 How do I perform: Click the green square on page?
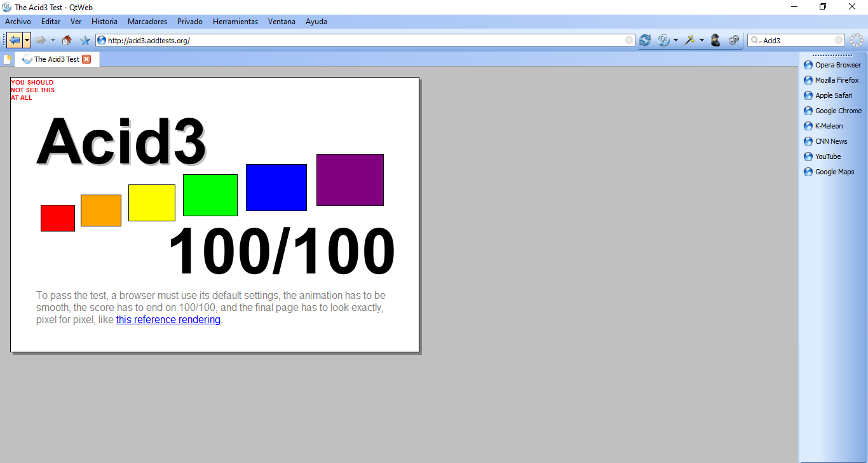[210, 195]
